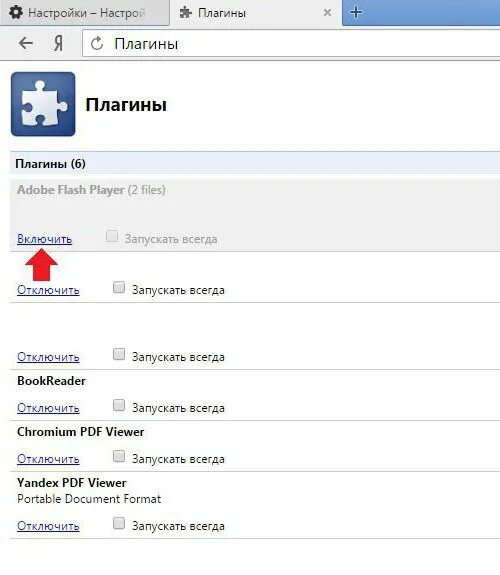Screen dimensions: 500x575
Task: Click the large Плагины page heading
Action: tap(126, 105)
